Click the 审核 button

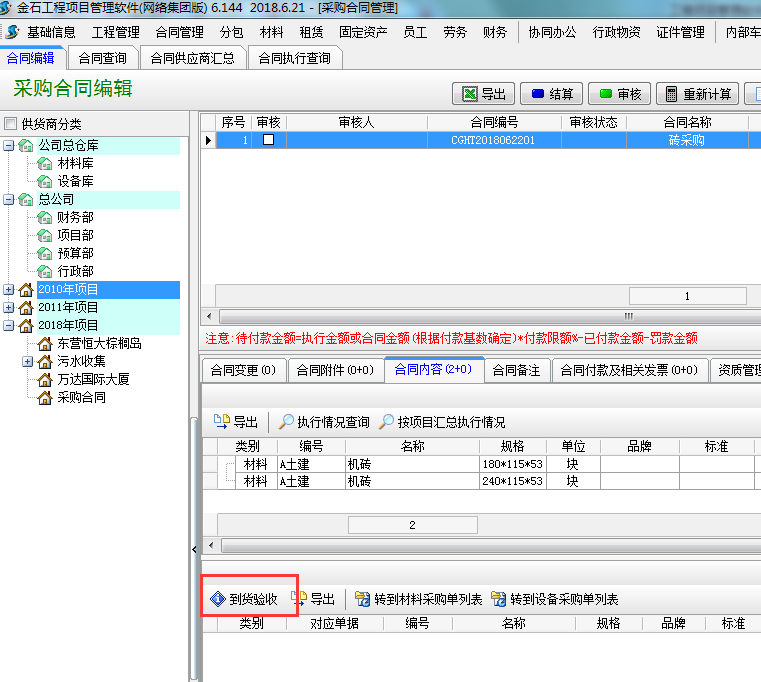[619, 94]
